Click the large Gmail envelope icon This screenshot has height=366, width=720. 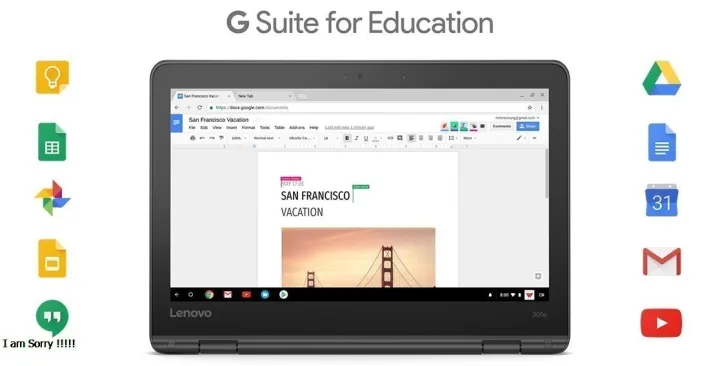(662, 261)
